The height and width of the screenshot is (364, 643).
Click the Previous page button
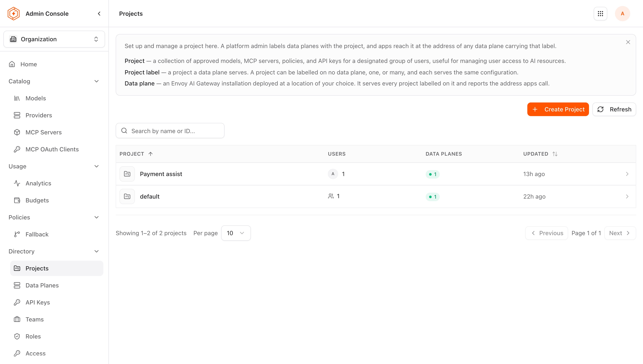coord(546,233)
